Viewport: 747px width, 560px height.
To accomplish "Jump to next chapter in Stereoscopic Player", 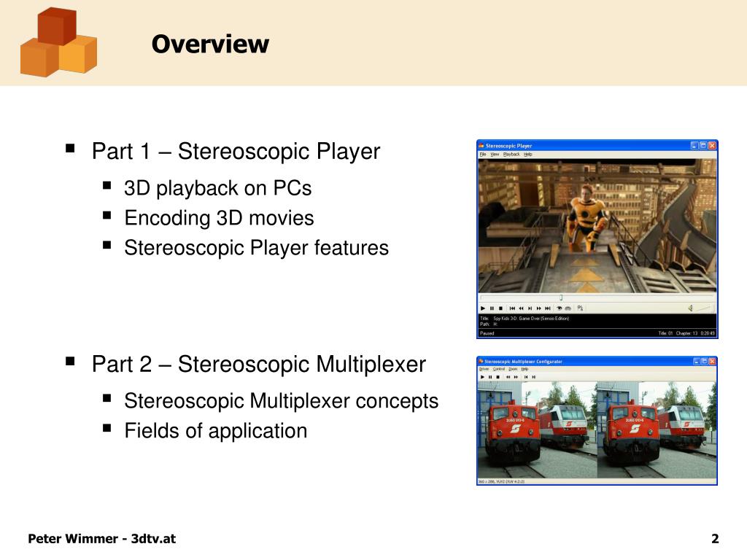I will (x=547, y=308).
